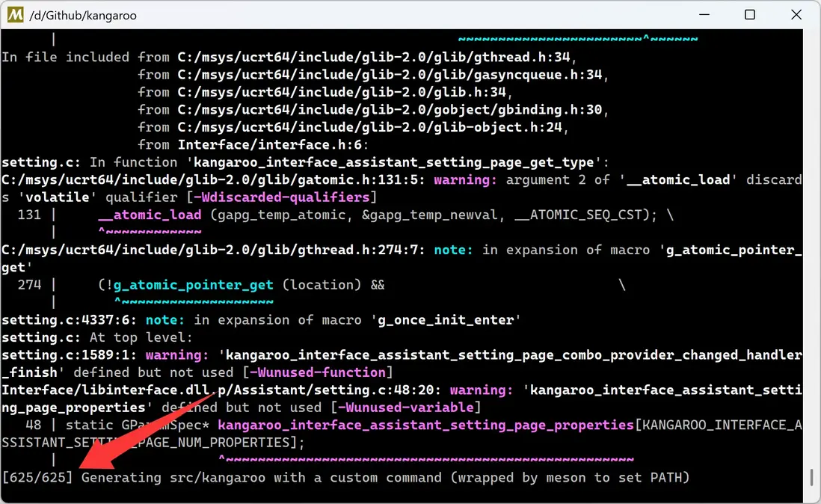Click '__ATOMIC_SEQ_CST' in the code line
The height and width of the screenshot is (504, 821).
pos(578,215)
